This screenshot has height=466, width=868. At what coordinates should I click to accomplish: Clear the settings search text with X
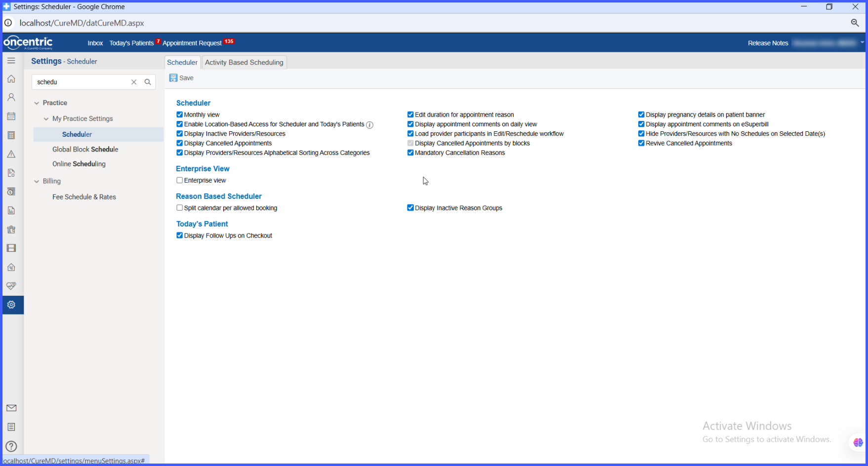tap(134, 82)
